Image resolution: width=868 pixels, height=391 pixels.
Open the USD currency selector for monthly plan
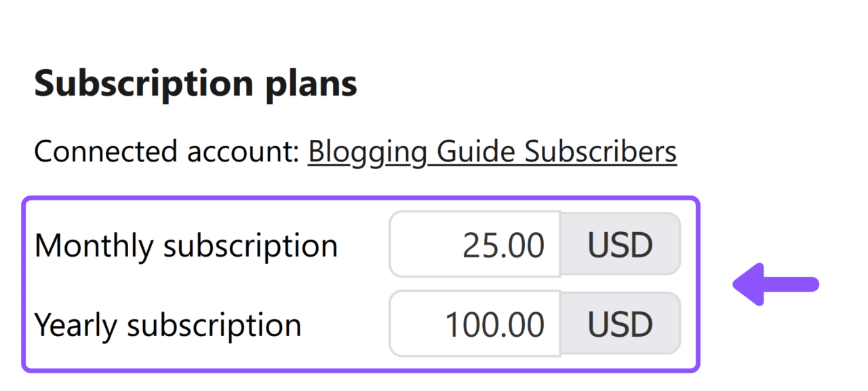(620, 244)
